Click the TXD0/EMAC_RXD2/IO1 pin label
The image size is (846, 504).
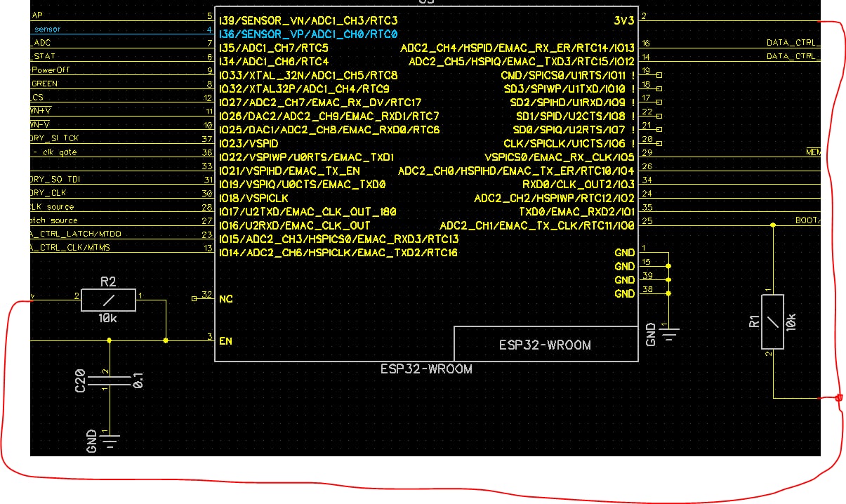point(577,211)
